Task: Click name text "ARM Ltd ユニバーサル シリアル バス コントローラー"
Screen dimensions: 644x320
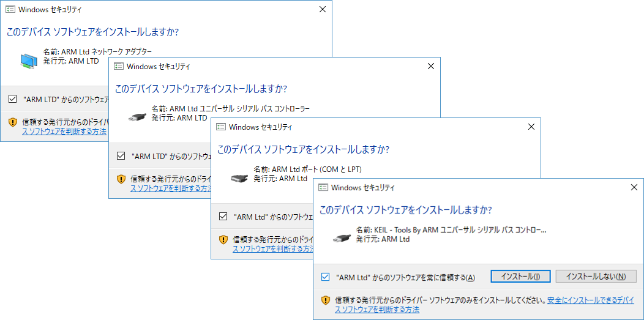Action: click(x=239, y=109)
